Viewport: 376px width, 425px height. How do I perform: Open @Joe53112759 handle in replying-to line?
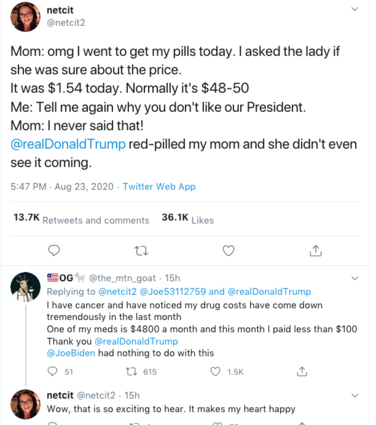point(173,292)
